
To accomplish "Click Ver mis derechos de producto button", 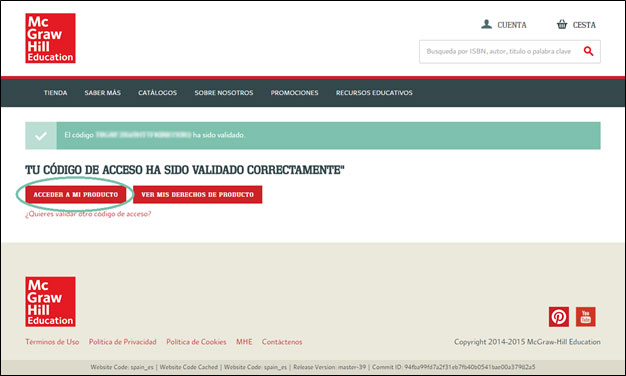I will tap(198, 194).
